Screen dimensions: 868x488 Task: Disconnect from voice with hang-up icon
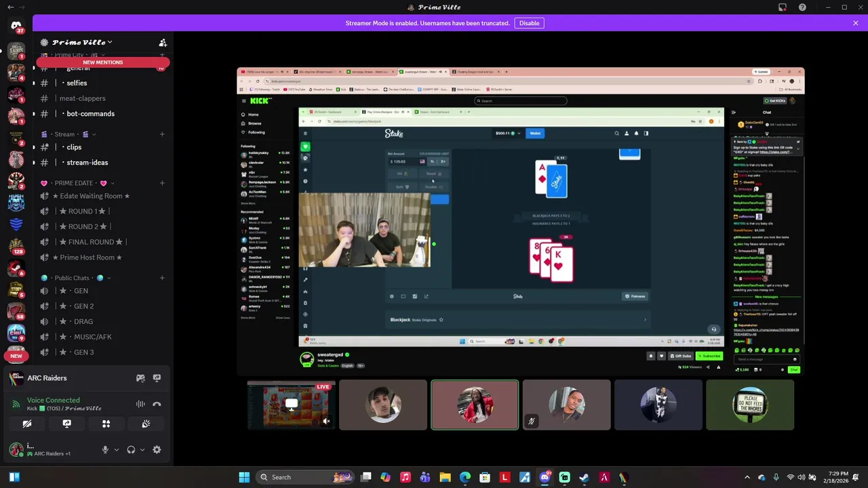point(157,404)
